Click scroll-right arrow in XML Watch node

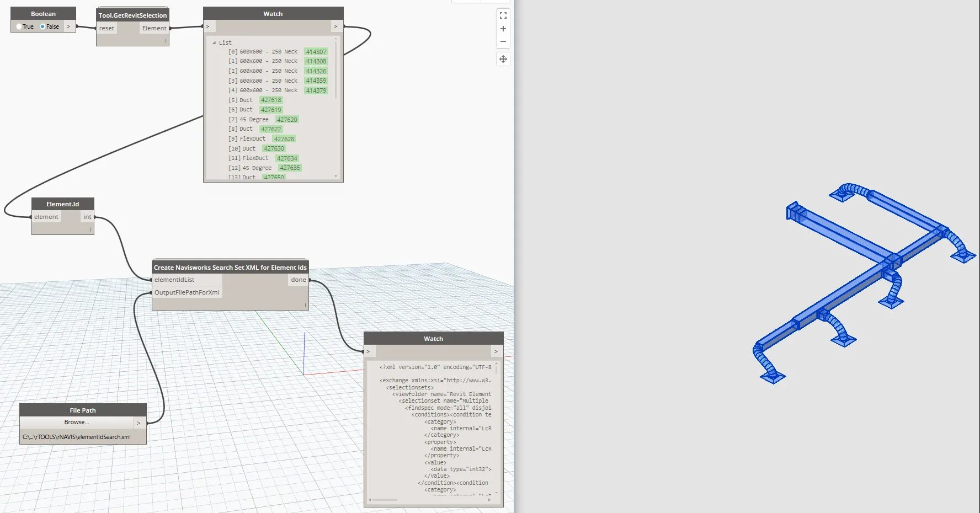(x=489, y=500)
